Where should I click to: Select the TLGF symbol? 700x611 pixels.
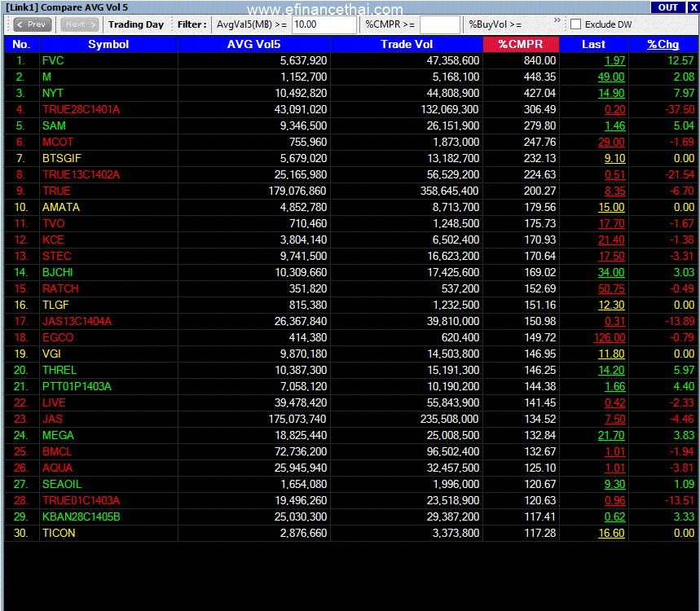55,305
